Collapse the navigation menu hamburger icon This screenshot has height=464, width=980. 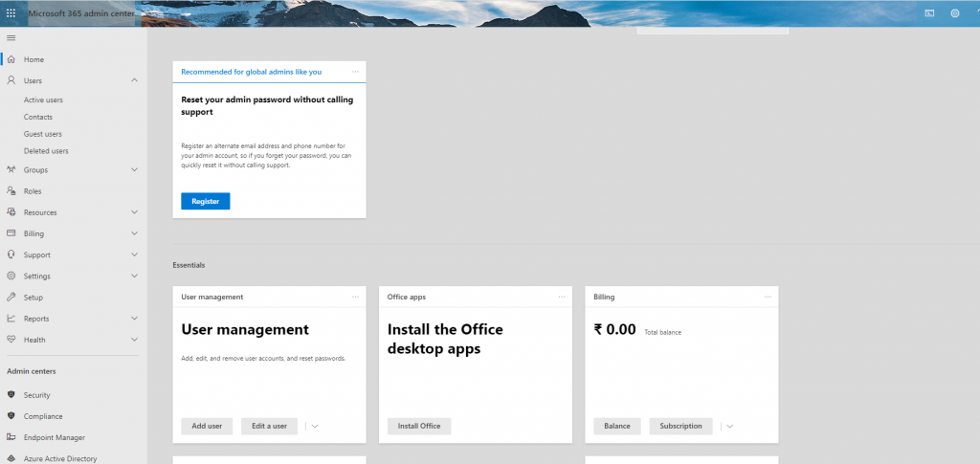click(x=11, y=38)
